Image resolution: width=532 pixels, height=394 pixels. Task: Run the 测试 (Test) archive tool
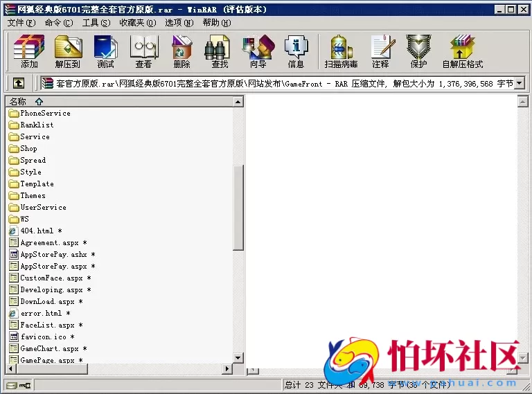click(105, 51)
